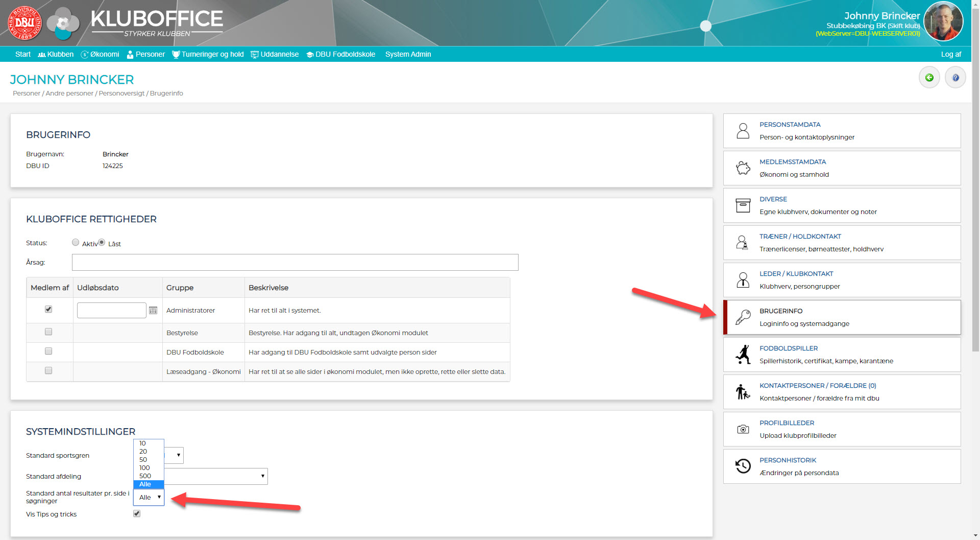Click the green back arrow button
This screenshot has height=540, width=980.
(x=929, y=78)
